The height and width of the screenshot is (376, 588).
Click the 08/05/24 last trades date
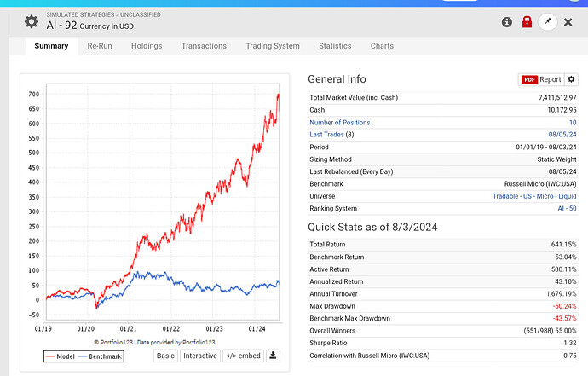pos(562,135)
